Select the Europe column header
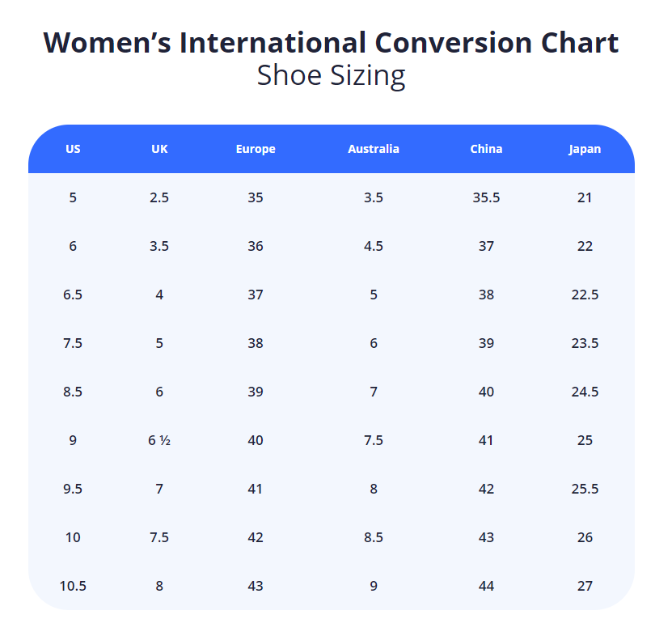672x619 pixels. pyautogui.click(x=256, y=149)
